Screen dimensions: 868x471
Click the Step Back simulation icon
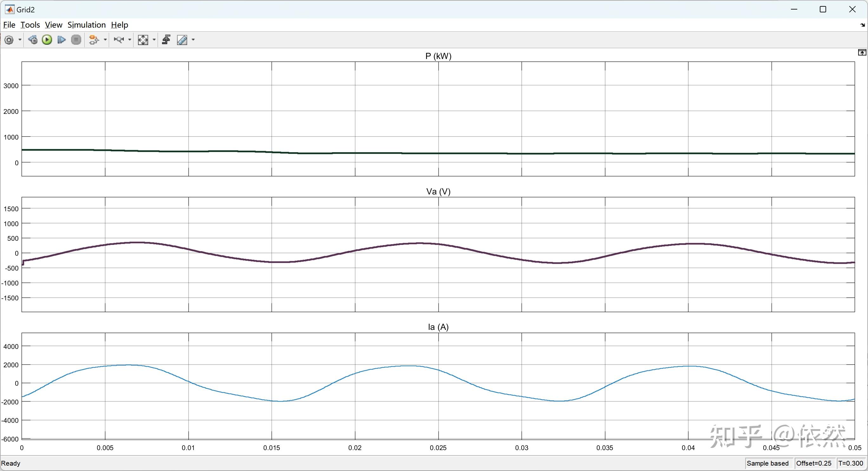tap(33, 40)
